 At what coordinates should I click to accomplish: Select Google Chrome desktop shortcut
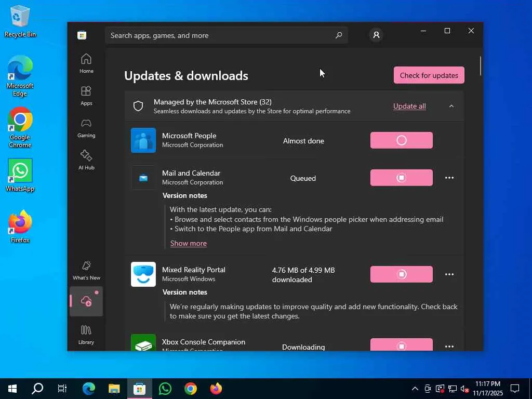click(20, 128)
